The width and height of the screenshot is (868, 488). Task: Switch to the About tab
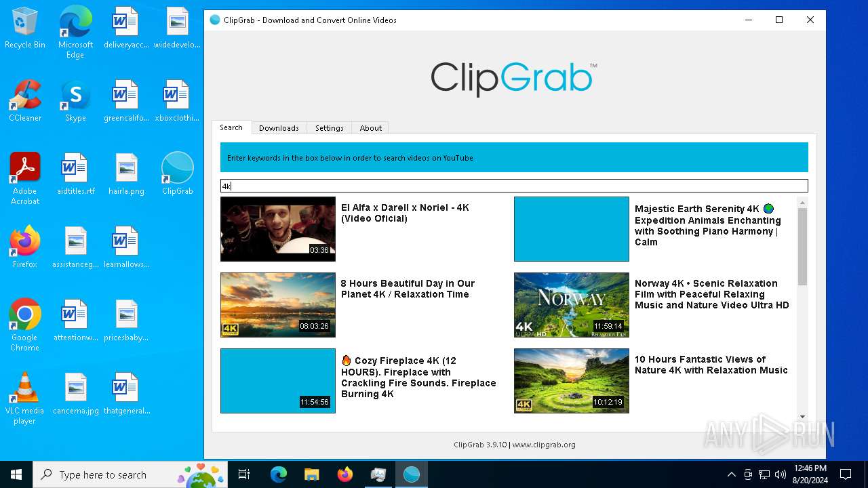pos(371,128)
